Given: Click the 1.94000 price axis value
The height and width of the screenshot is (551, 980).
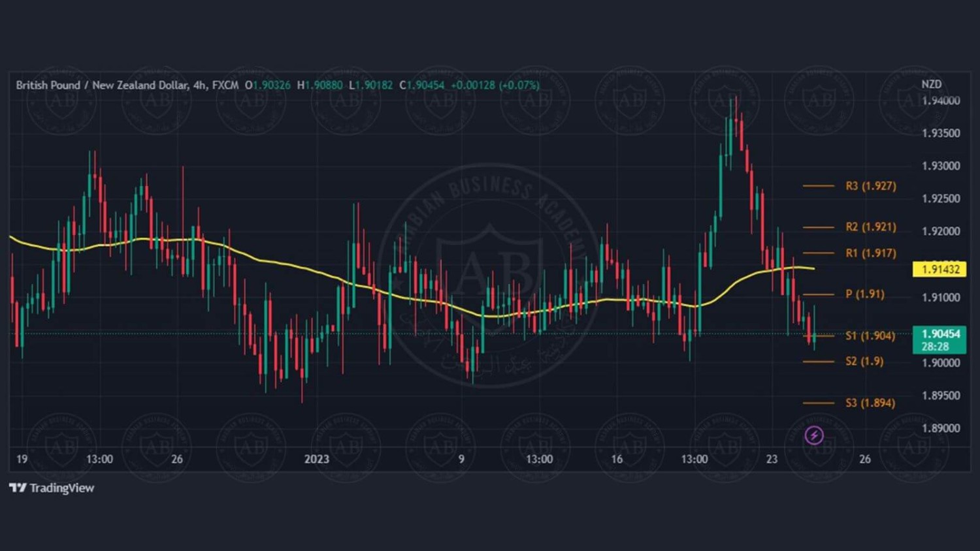Looking at the screenshot, I should 941,101.
